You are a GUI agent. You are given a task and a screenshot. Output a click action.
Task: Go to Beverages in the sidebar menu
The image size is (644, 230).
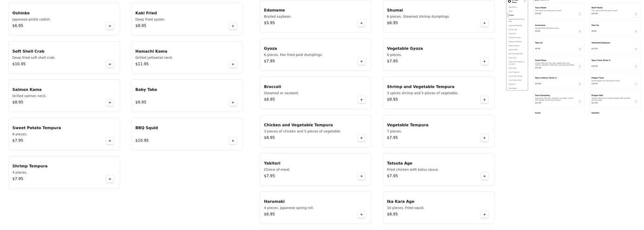(x=512, y=88)
